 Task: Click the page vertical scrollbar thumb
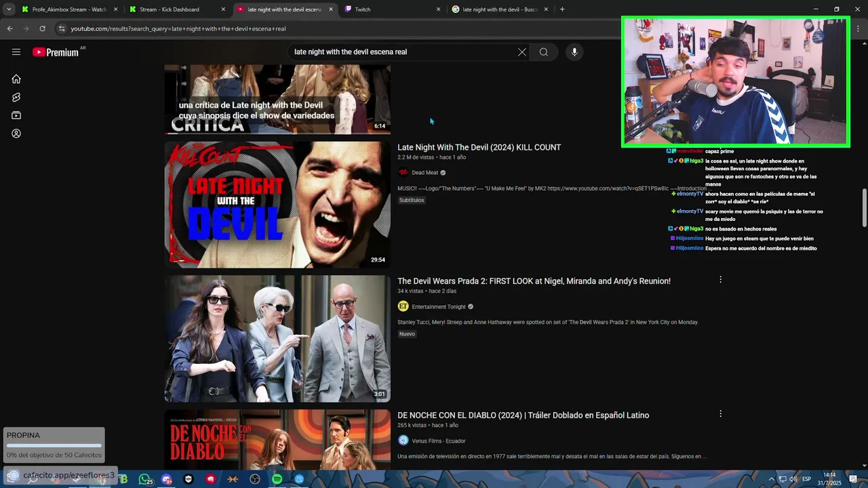tap(864, 208)
